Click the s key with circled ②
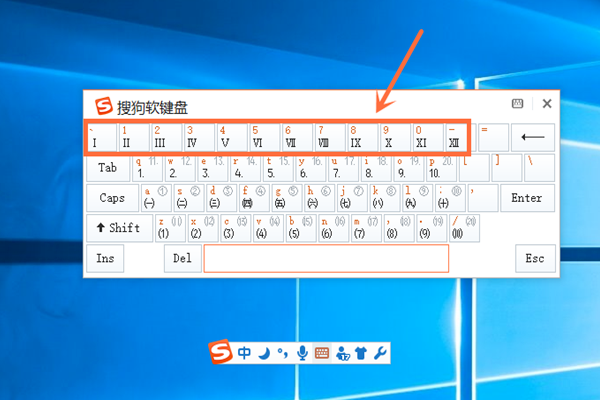This screenshot has width=600, height=400. coord(188,198)
